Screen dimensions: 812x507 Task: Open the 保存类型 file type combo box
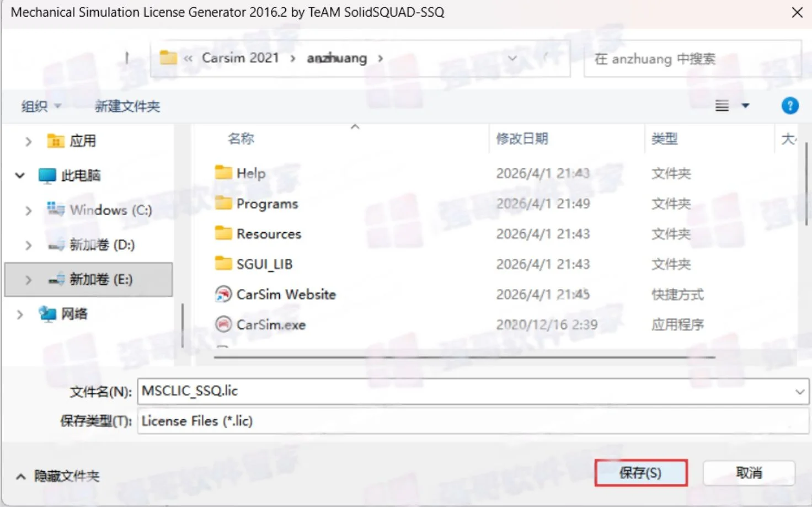473,421
